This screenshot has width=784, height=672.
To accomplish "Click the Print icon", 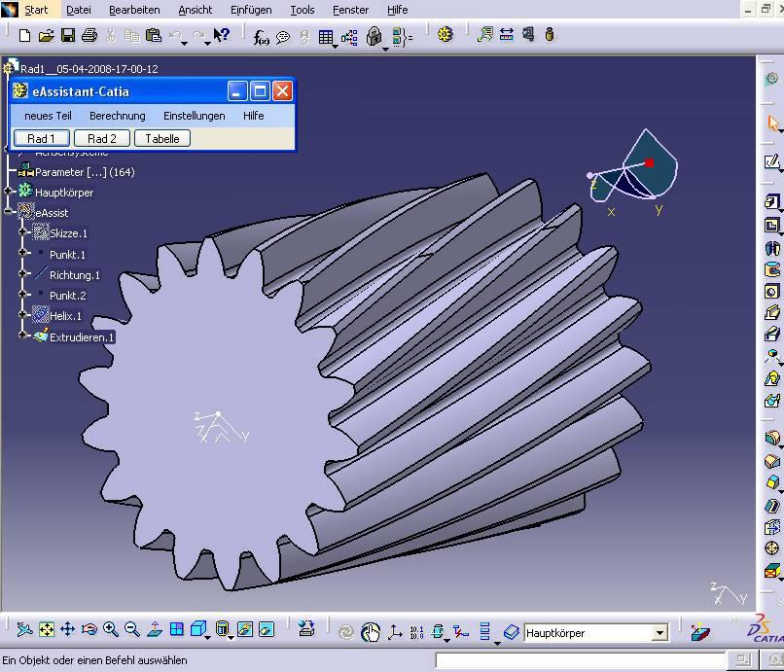I will click(89, 36).
